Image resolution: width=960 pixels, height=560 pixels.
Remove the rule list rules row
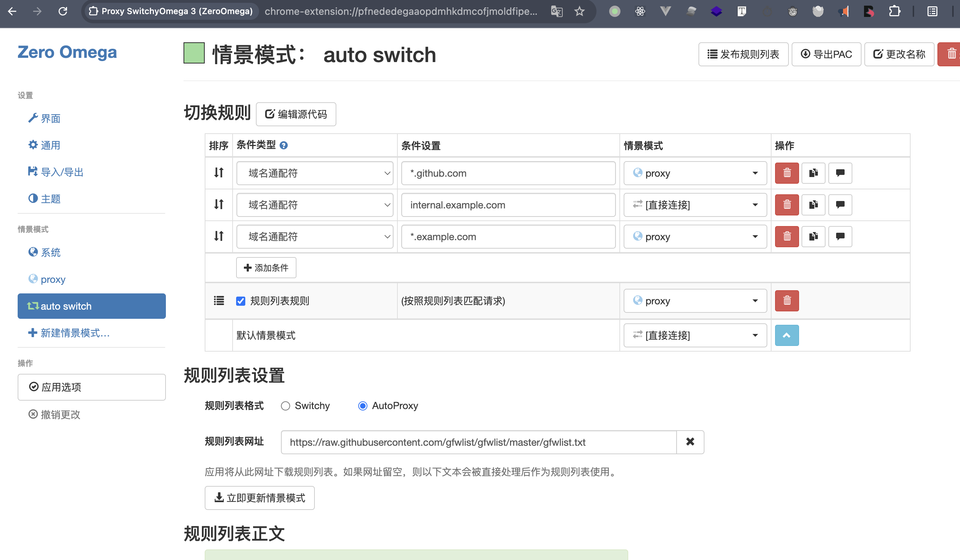coord(787,301)
